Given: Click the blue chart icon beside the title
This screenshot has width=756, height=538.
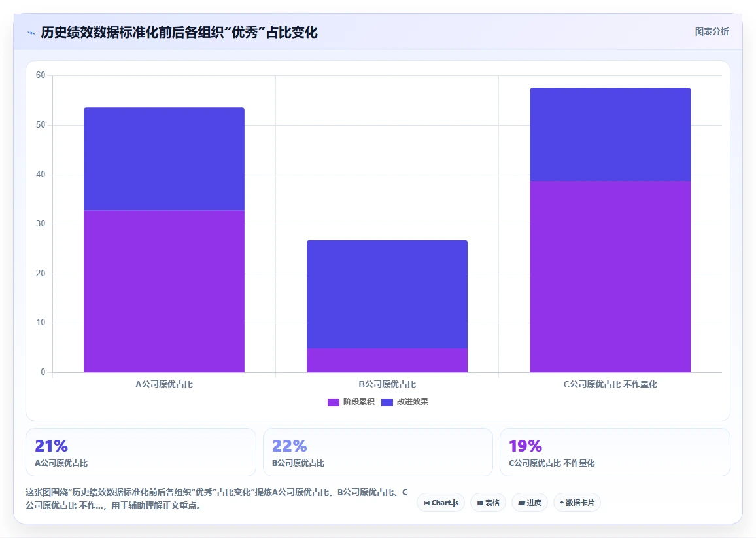Looking at the screenshot, I should [31, 33].
